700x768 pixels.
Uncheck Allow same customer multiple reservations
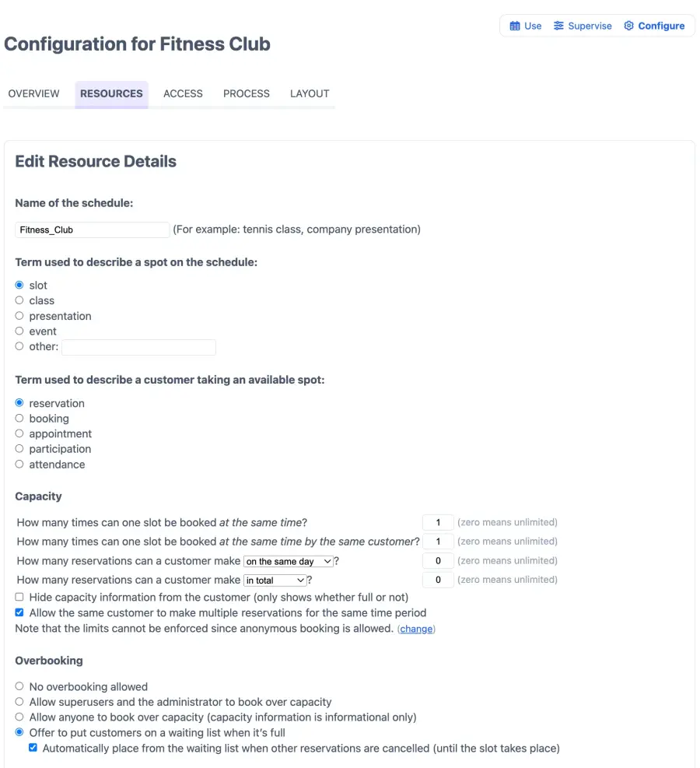pos(19,612)
